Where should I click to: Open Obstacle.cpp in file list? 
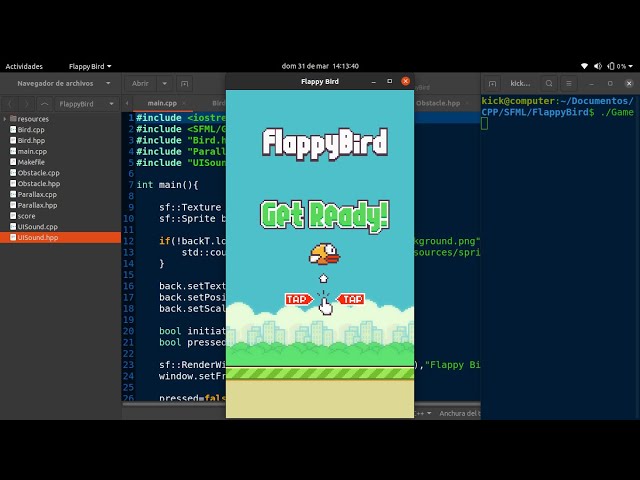pyautogui.click(x=38, y=173)
